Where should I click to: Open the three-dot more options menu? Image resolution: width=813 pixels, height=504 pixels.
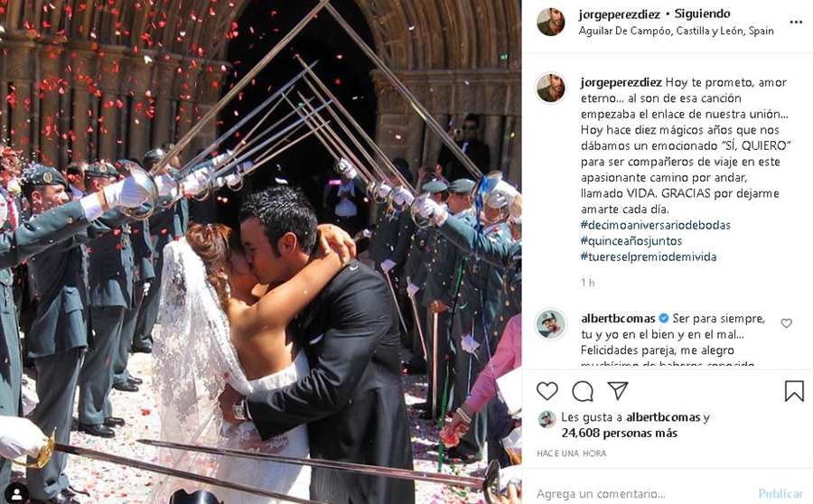[x=796, y=23]
